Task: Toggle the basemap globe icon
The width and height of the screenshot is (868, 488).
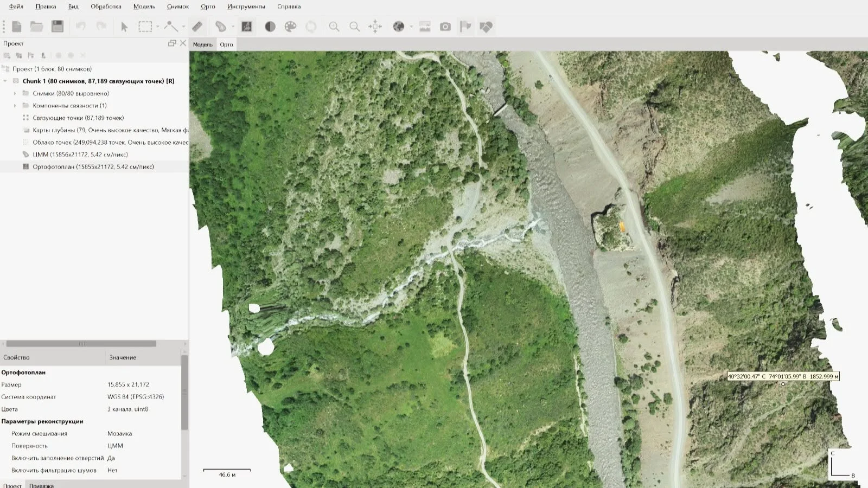Action: (x=399, y=27)
